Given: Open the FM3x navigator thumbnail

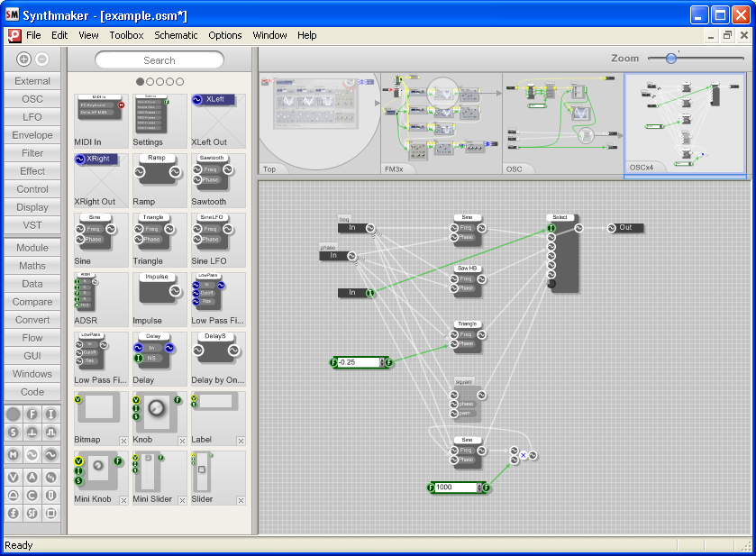Looking at the screenshot, I should pyautogui.click(x=442, y=123).
